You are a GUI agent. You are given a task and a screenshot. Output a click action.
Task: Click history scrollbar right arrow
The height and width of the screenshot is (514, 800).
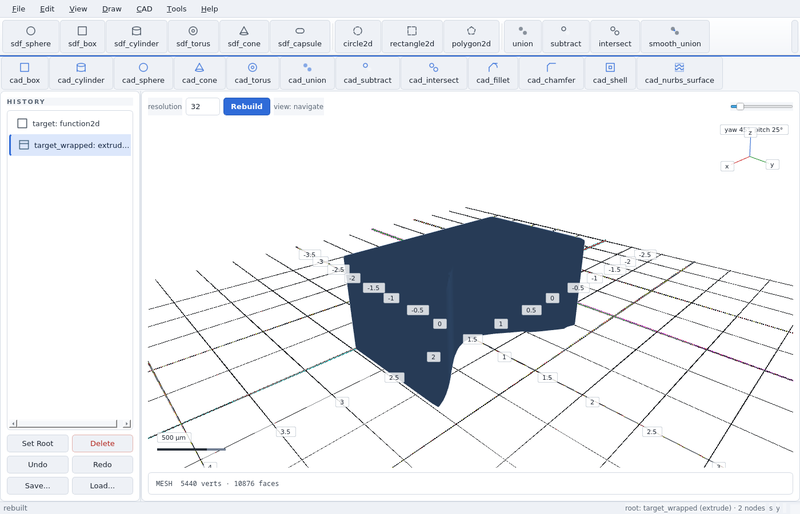(x=127, y=424)
